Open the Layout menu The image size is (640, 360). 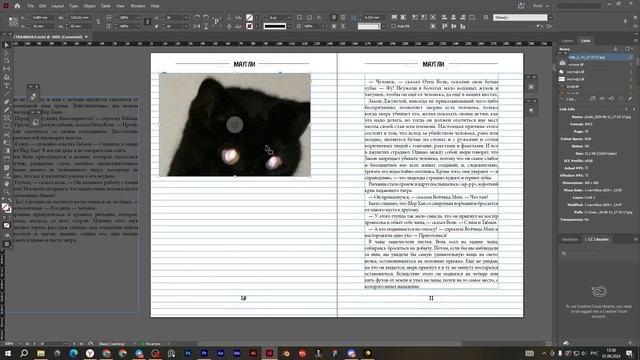click(x=58, y=6)
